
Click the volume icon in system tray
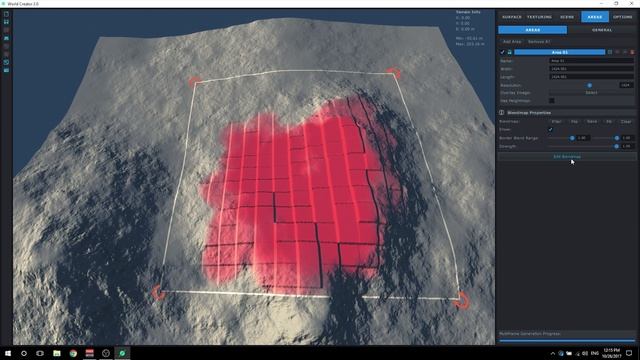(585, 353)
